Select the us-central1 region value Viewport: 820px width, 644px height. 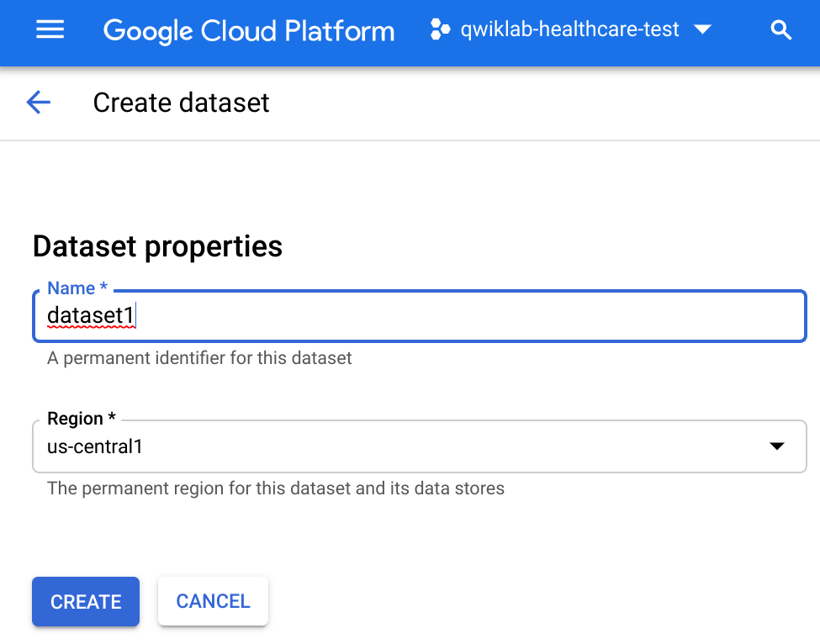(x=95, y=446)
